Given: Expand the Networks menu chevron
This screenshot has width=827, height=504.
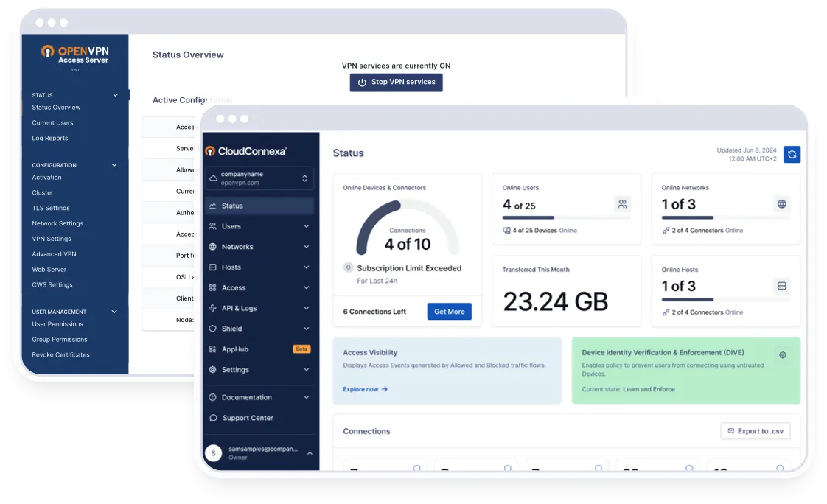Looking at the screenshot, I should [307, 247].
